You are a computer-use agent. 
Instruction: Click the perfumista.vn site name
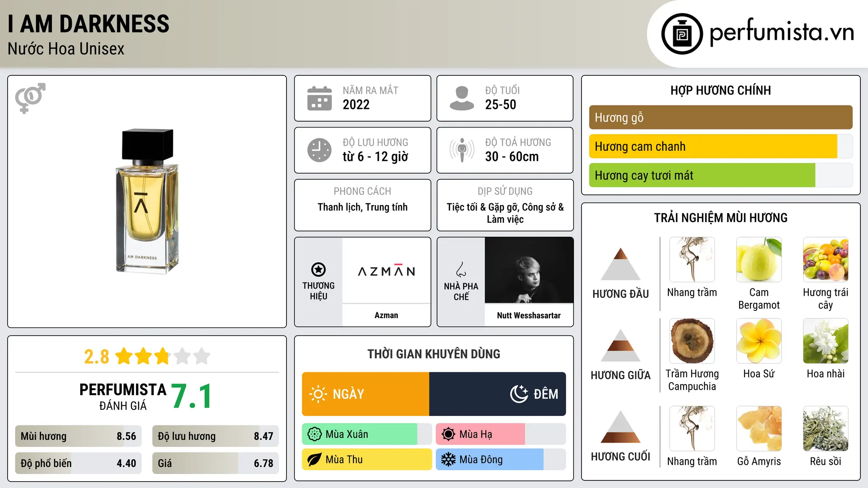click(x=782, y=33)
